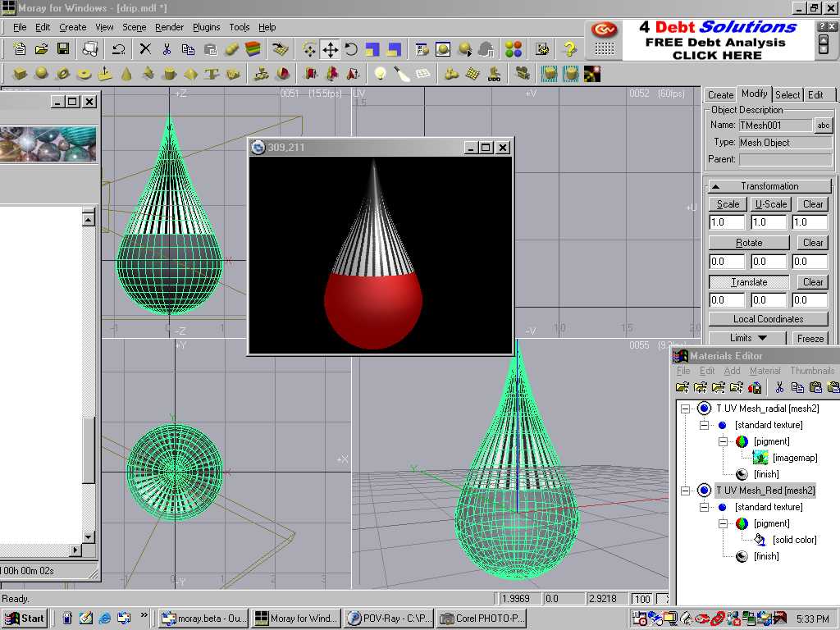The width and height of the screenshot is (840, 630).
Task: Create a sphere with the sphere primitive icon
Action: pyautogui.click(x=41, y=74)
